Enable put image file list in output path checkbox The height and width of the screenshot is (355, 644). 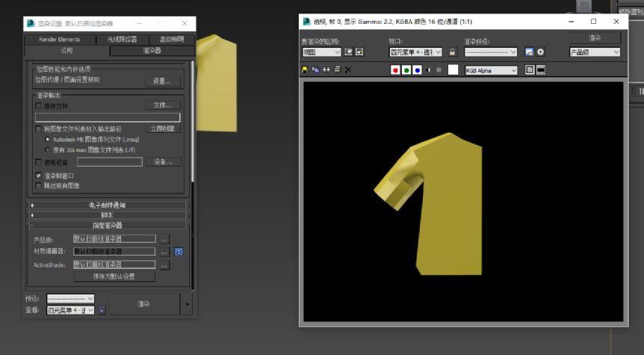pos(39,129)
